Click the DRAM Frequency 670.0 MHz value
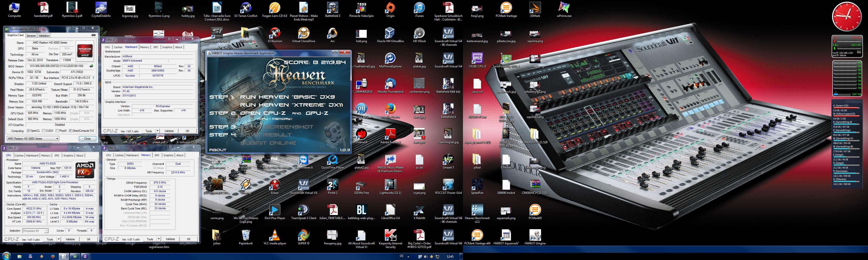The width and height of the screenshot is (868, 260). pyautogui.click(x=160, y=183)
